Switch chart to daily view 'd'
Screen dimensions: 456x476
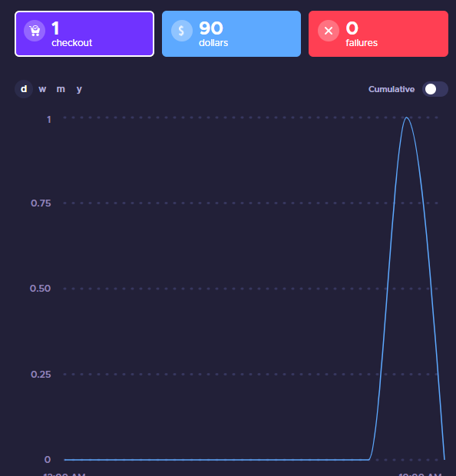[x=24, y=89]
